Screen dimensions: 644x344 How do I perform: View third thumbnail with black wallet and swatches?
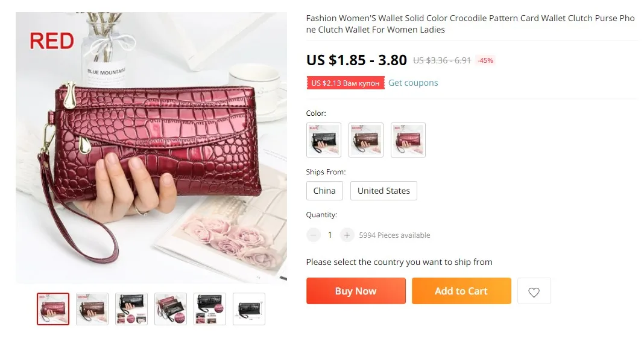tap(131, 309)
